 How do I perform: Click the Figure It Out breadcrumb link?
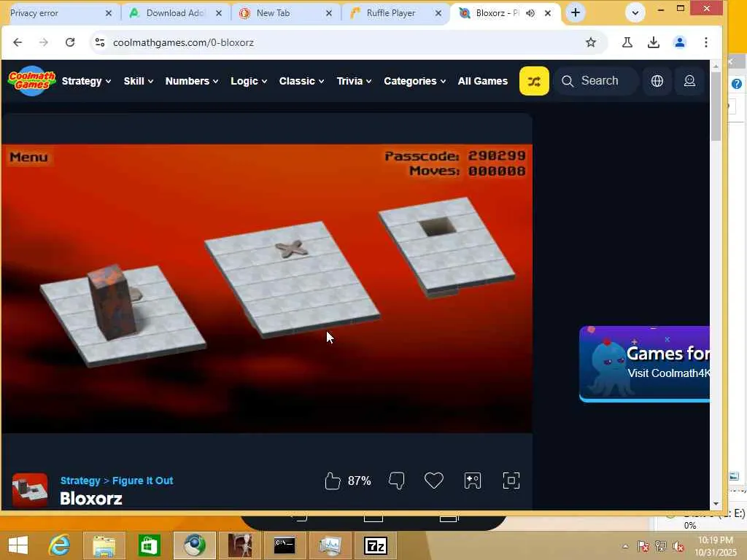click(x=142, y=481)
